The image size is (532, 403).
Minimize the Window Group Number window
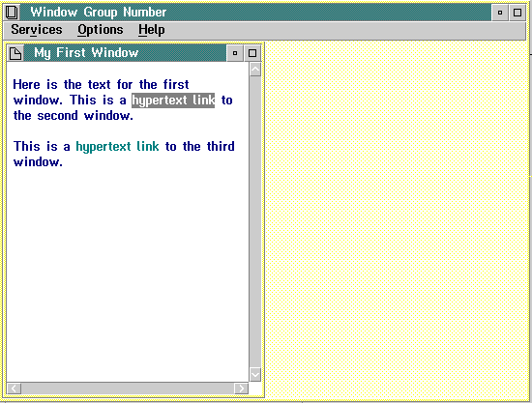point(500,13)
